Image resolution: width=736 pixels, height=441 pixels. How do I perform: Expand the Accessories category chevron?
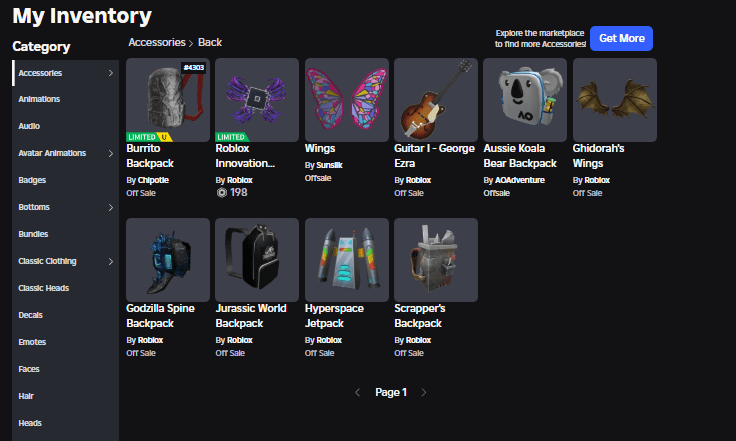(x=110, y=73)
